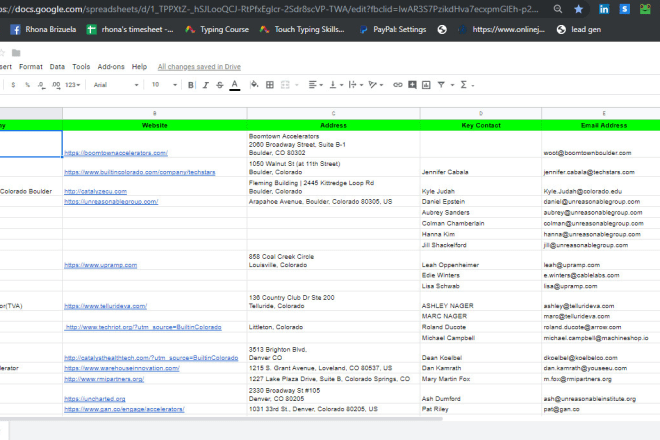Open the tellurideva.com link
Screen dimensions: 660x440
tap(106, 306)
